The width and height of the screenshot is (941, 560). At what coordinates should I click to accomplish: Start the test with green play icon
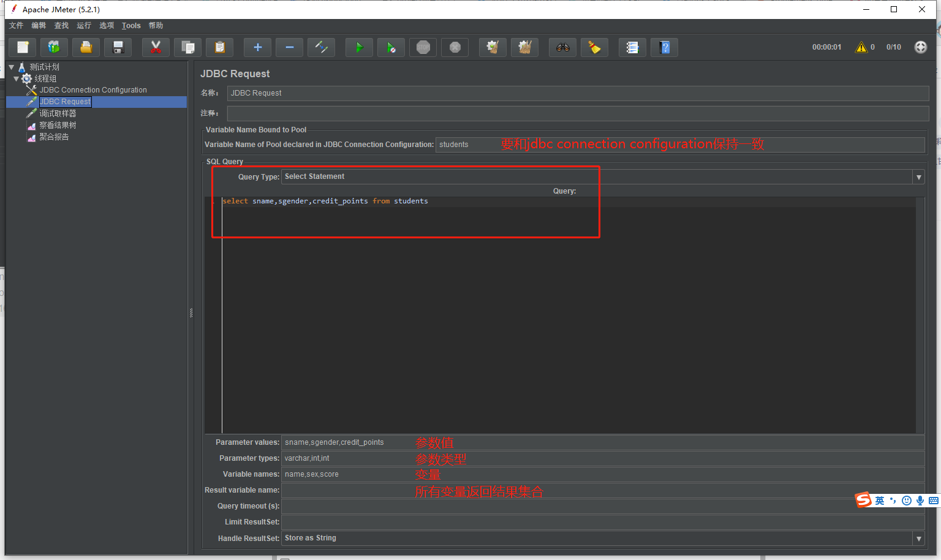(x=360, y=47)
